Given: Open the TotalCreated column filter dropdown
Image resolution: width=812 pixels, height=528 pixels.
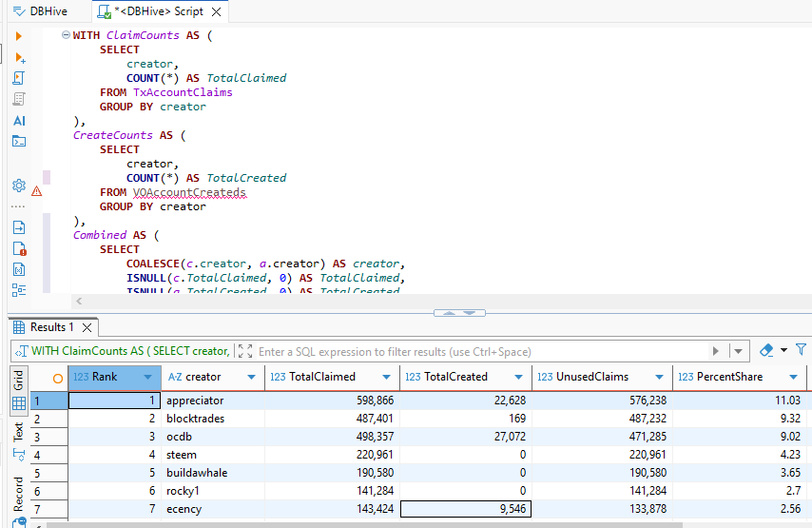Looking at the screenshot, I should click(518, 378).
